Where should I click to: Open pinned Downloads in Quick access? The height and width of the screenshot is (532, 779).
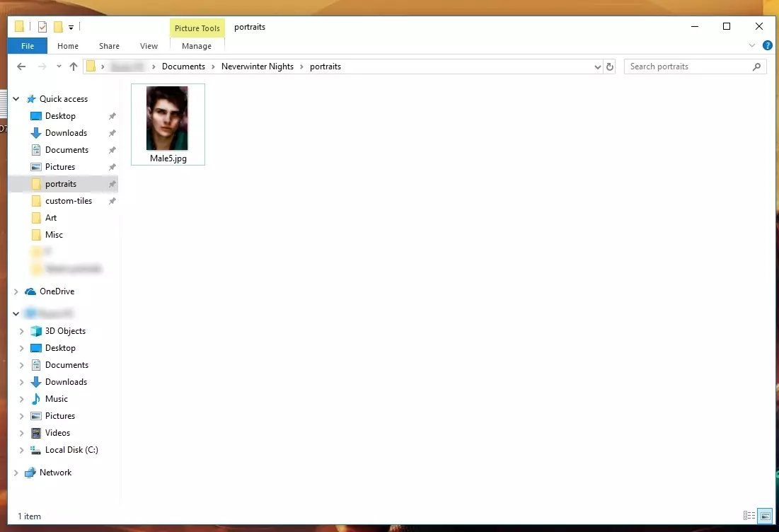pos(66,132)
